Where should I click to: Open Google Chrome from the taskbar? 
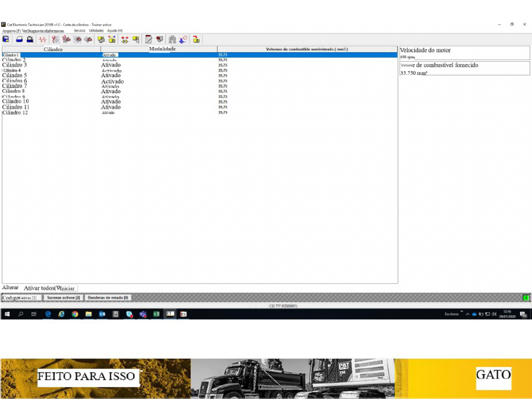click(75, 314)
